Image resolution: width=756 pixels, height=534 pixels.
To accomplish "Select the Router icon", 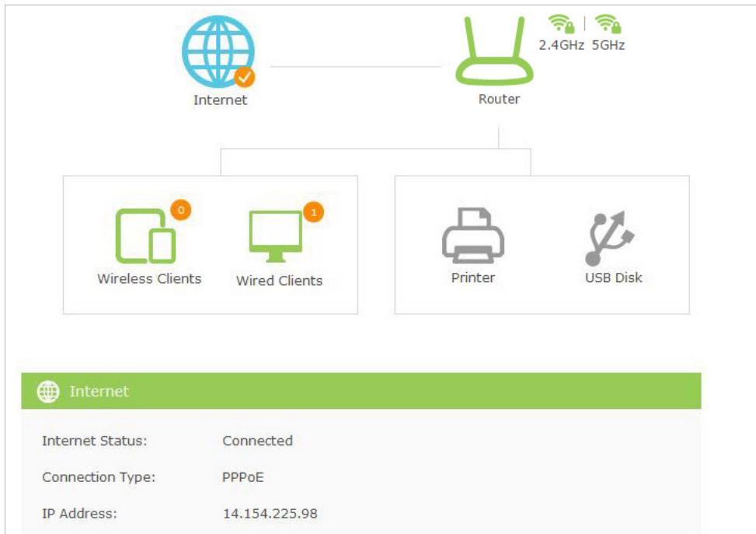I will (494, 51).
